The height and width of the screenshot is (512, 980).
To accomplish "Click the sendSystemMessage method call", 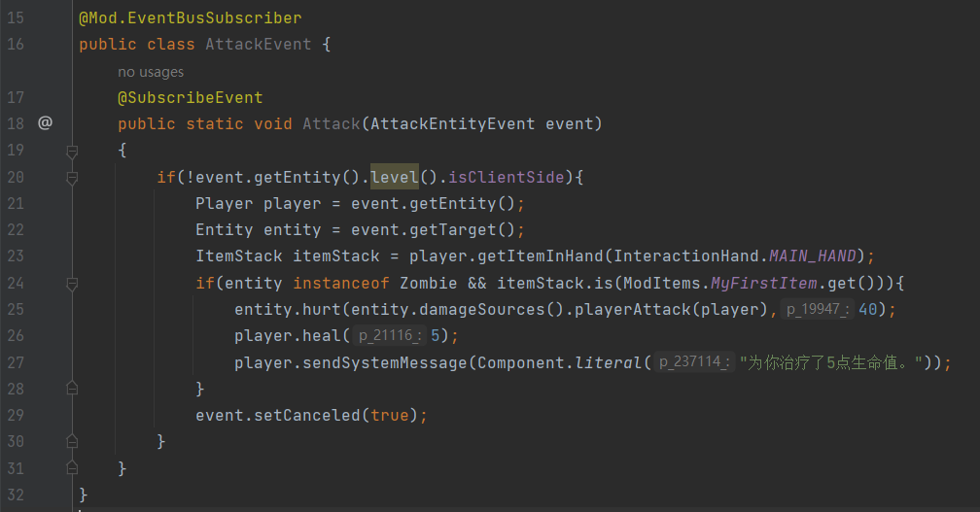I will coord(385,362).
